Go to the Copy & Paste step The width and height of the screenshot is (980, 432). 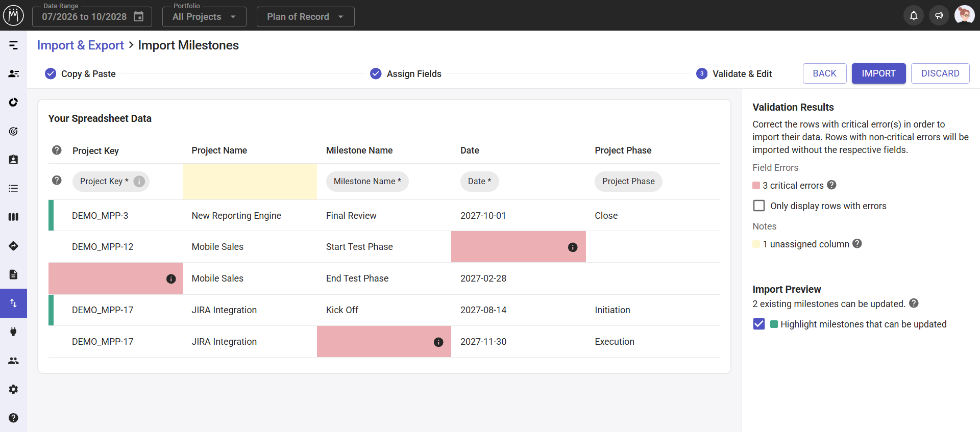click(81, 74)
